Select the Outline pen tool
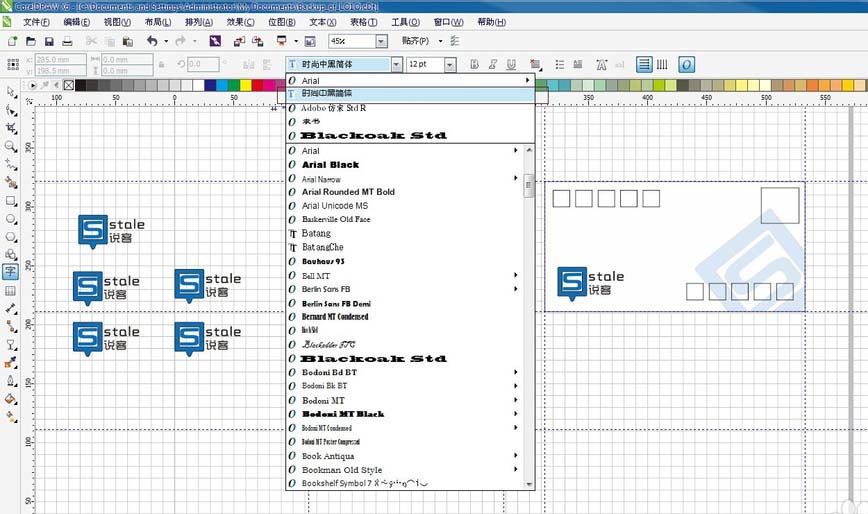Image resolution: width=868 pixels, height=514 pixels. 11,381
